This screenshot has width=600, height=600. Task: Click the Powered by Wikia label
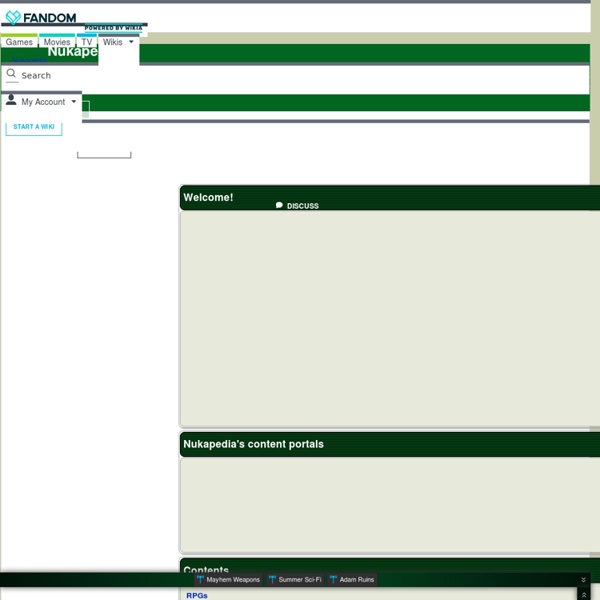pyautogui.click(x=113, y=28)
